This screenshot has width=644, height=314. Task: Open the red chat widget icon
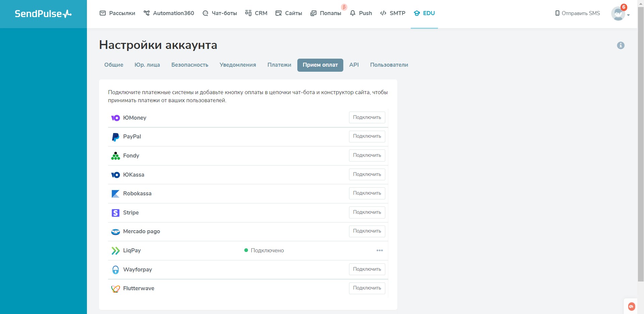pos(631,306)
